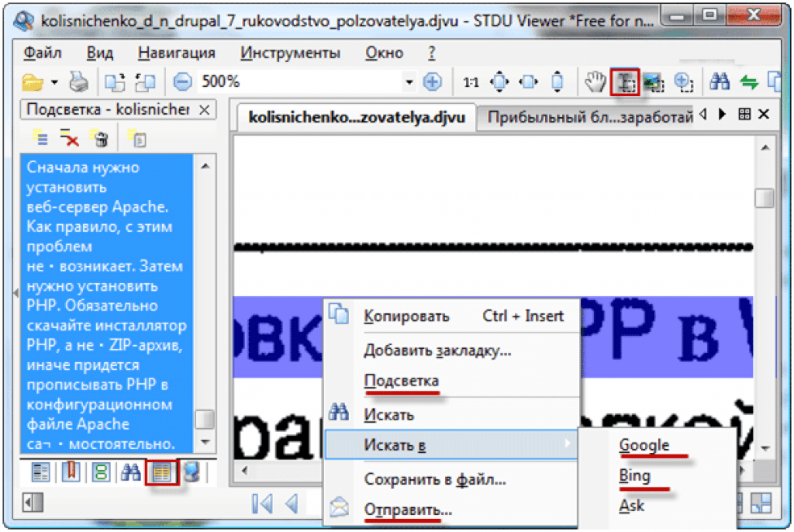The width and height of the screenshot is (794, 532).
Task: Switch sidebar to the bookmarks panel
Action: click(x=71, y=472)
